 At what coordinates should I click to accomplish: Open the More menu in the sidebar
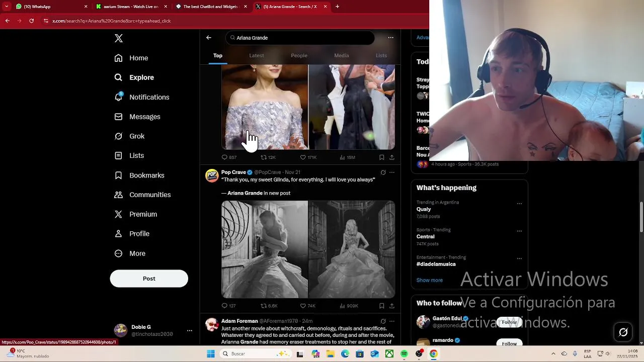[x=130, y=253]
